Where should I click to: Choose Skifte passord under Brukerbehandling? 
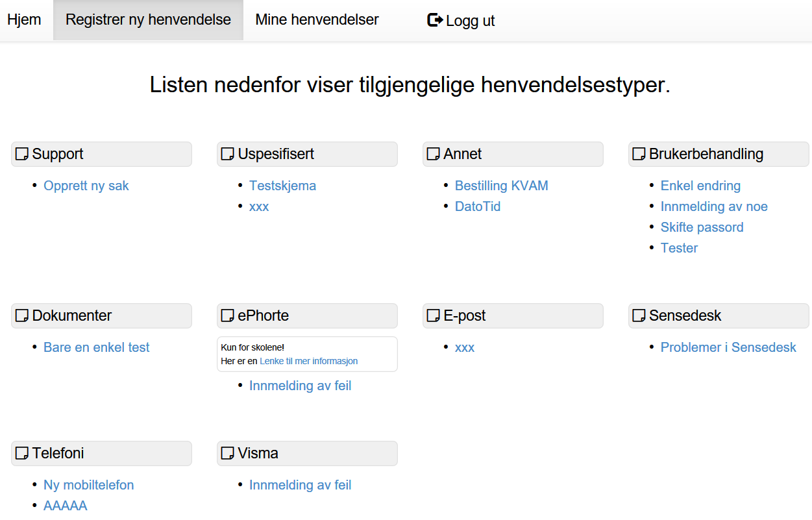[x=702, y=228]
